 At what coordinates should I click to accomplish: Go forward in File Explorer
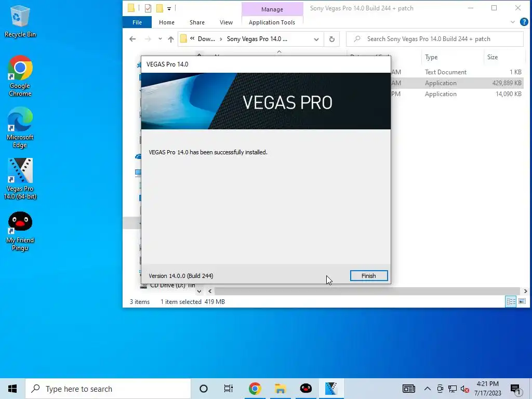[148, 39]
